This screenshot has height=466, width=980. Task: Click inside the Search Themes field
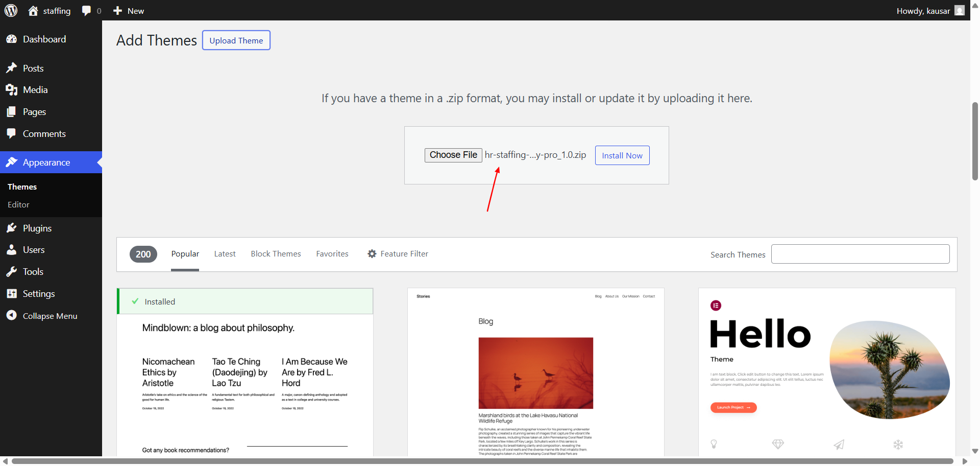click(860, 253)
